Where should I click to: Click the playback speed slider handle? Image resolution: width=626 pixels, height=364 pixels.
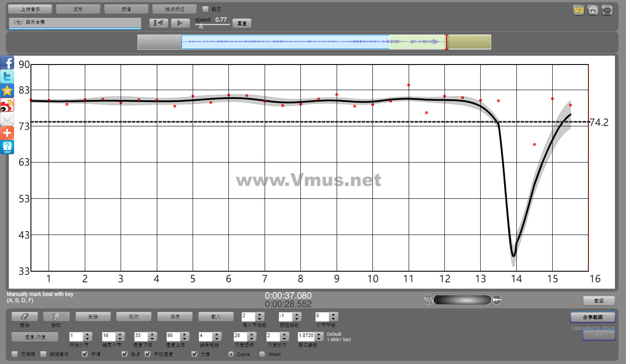pyautogui.click(x=201, y=26)
